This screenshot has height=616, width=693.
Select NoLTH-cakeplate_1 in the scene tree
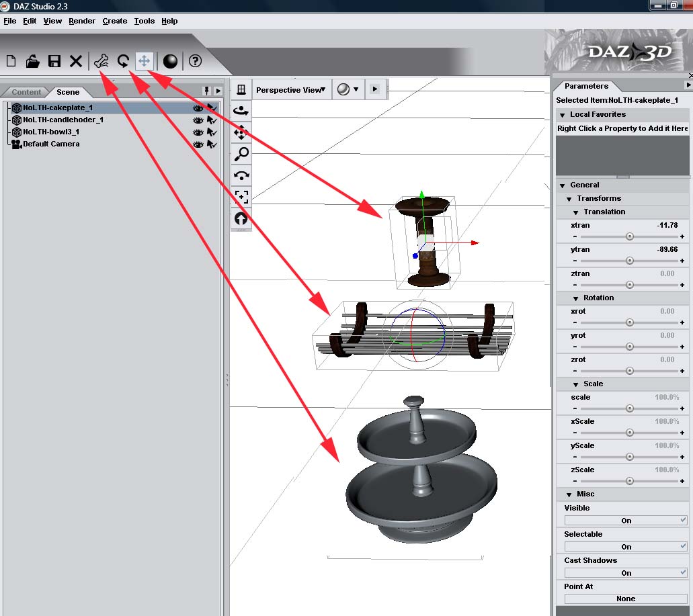click(57, 107)
